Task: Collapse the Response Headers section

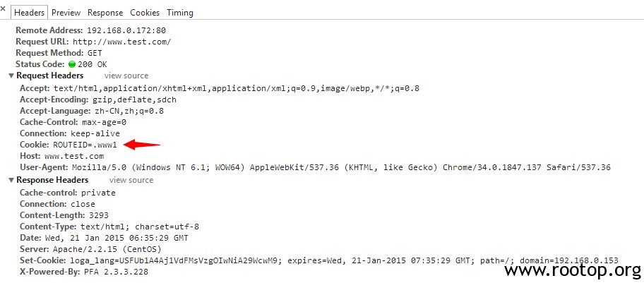Action: coord(11,180)
